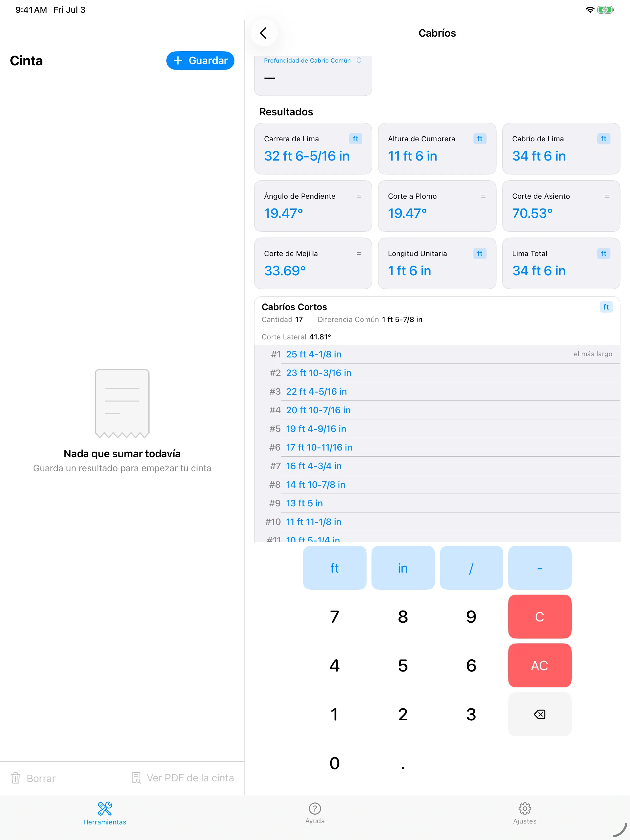Tap keypad digit 3
The height and width of the screenshot is (840, 630).
[471, 714]
